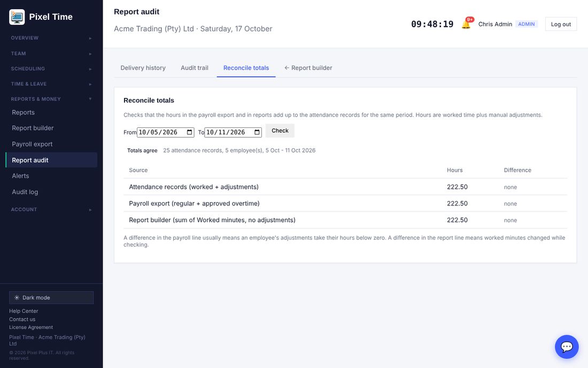Open Alerts in the sidebar
Image resolution: width=588 pixels, height=368 pixels.
point(51,176)
